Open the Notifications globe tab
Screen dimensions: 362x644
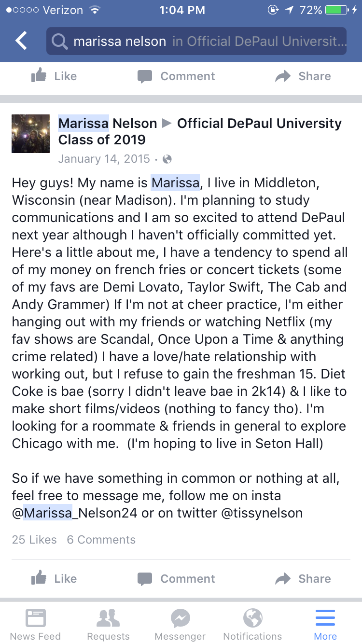(x=252, y=624)
